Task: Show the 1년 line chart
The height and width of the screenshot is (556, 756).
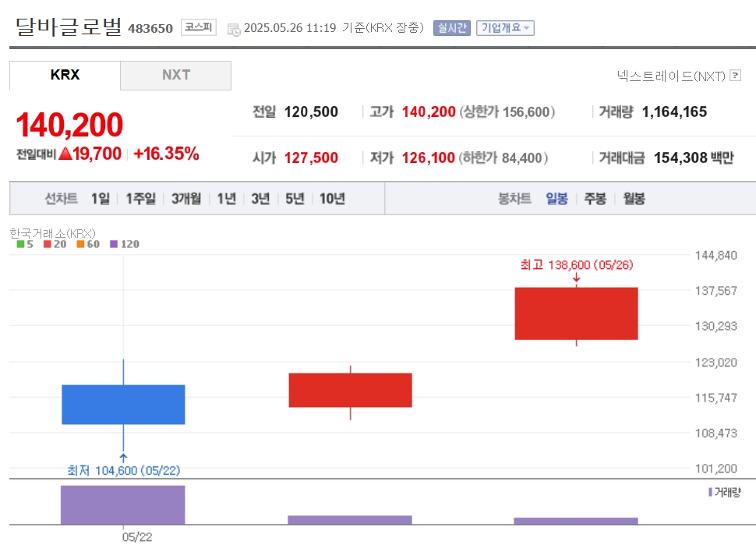Action: (x=226, y=198)
